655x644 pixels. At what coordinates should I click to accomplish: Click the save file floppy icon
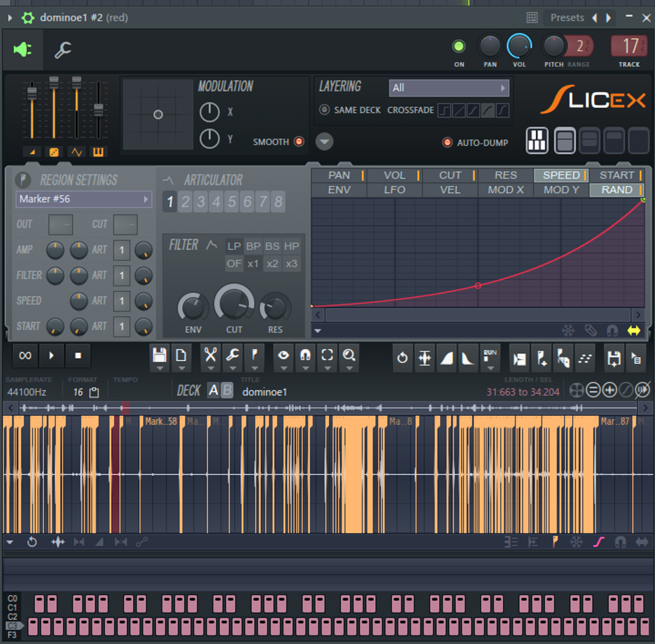click(x=159, y=355)
